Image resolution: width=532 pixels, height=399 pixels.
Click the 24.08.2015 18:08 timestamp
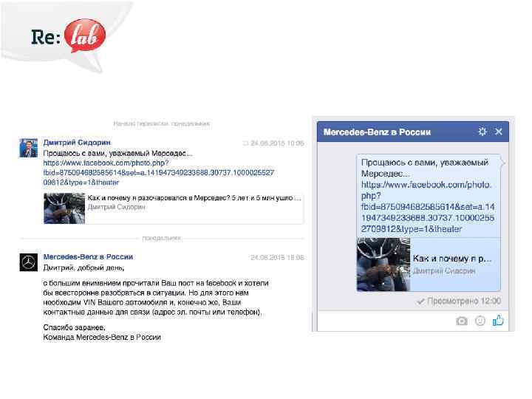(x=277, y=258)
